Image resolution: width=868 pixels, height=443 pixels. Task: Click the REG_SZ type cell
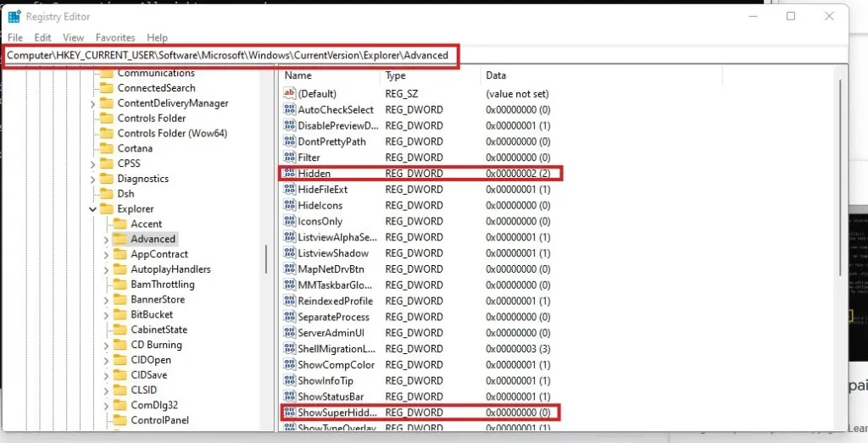click(x=401, y=94)
